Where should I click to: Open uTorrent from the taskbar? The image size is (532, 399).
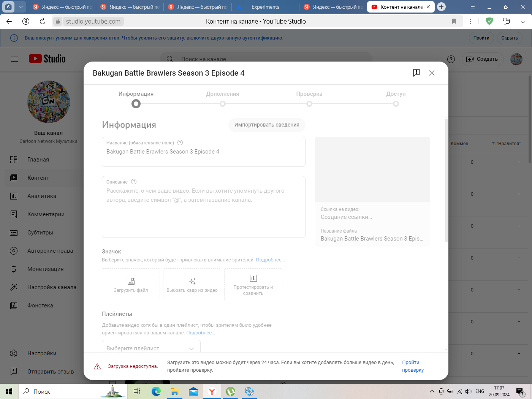click(x=231, y=391)
